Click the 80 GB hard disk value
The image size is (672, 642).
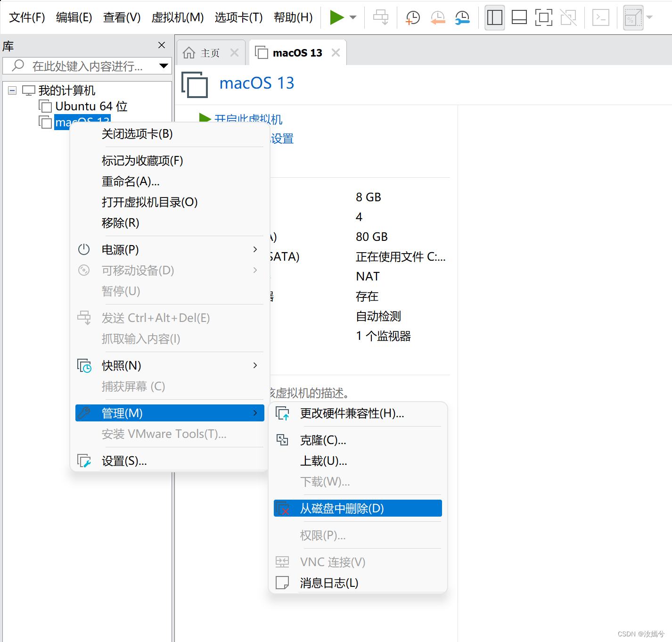click(372, 237)
